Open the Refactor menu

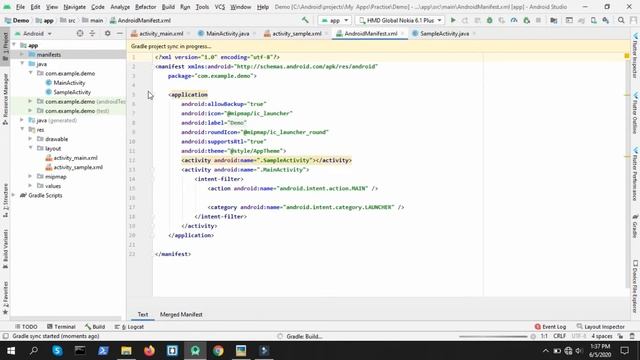(x=145, y=7)
